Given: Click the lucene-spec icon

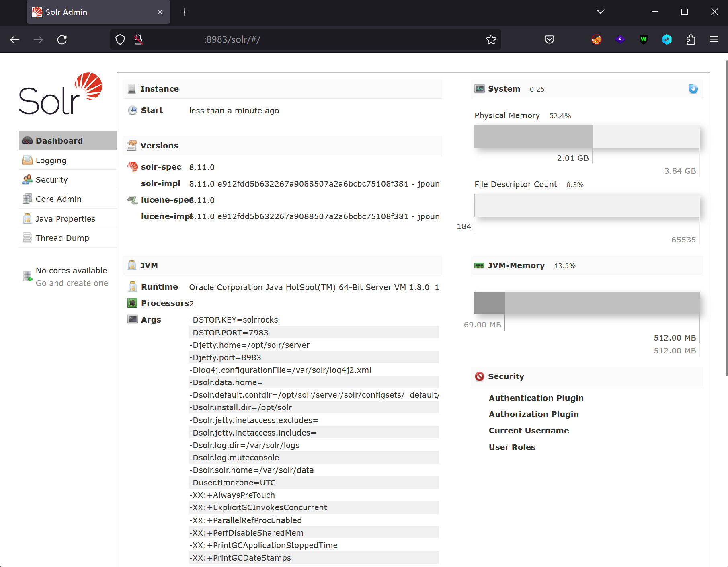Looking at the screenshot, I should pyautogui.click(x=133, y=200).
